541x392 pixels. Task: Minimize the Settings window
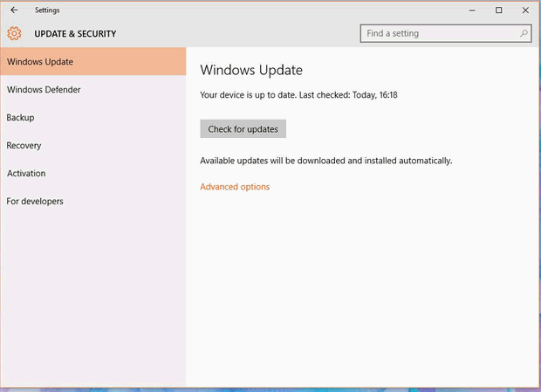tap(472, 10)
